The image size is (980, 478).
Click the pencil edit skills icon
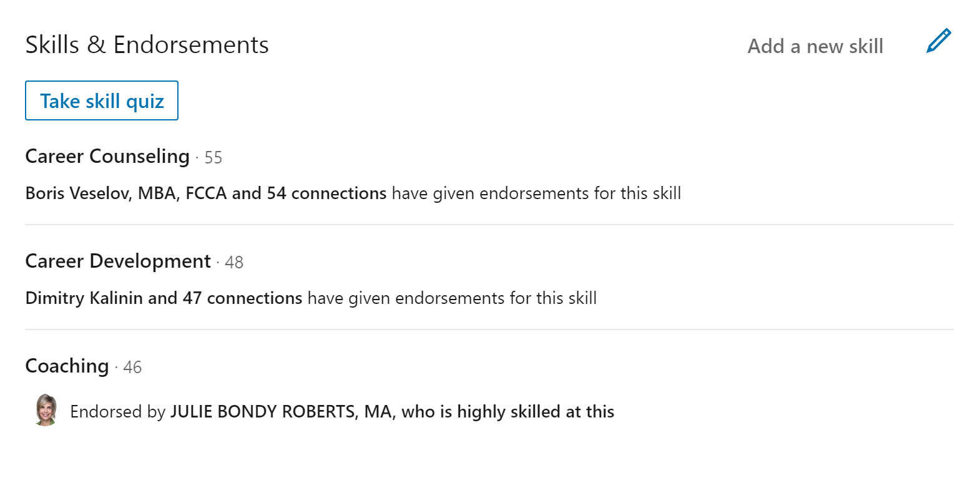click(x=939, y=41)
